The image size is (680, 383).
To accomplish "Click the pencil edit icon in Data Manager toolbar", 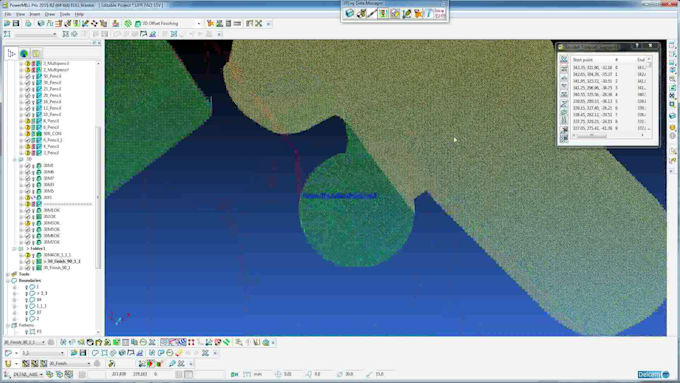I will (406, 13).
